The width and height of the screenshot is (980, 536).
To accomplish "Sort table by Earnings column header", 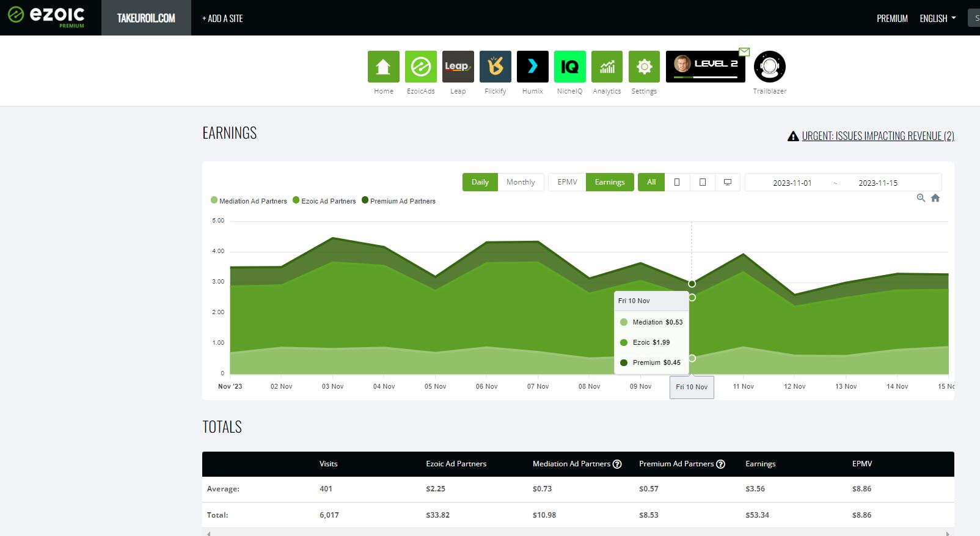I will (760, 464).
